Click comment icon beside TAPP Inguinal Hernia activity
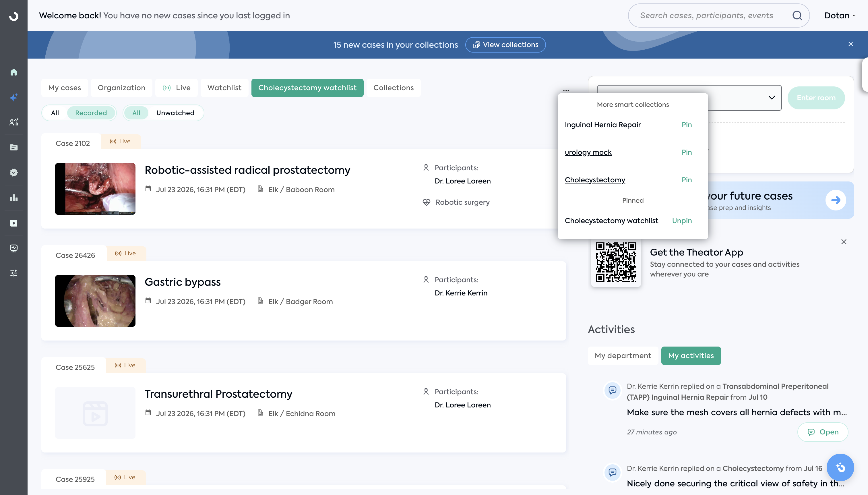 [x=613, y=390]
